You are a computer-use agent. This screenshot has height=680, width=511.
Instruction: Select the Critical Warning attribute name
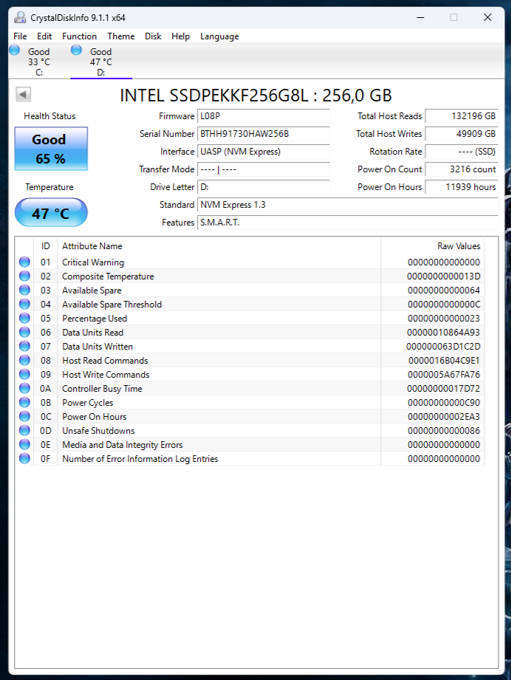[93, 262]
